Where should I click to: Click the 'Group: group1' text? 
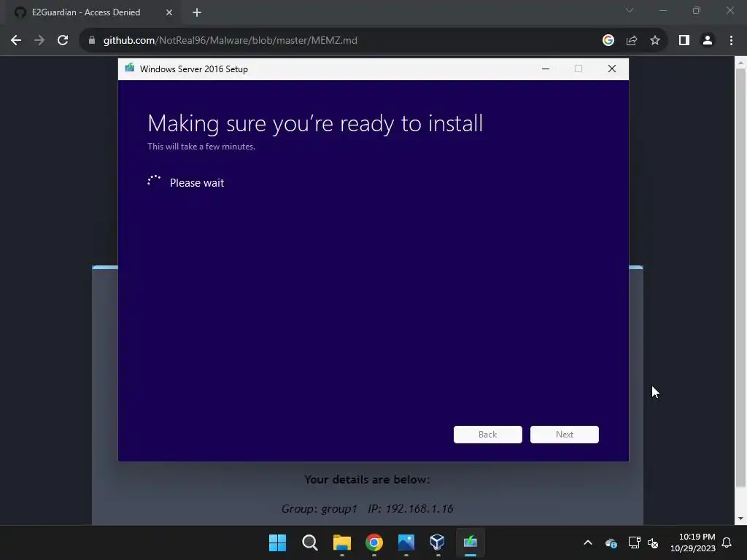tap(320, 508)
